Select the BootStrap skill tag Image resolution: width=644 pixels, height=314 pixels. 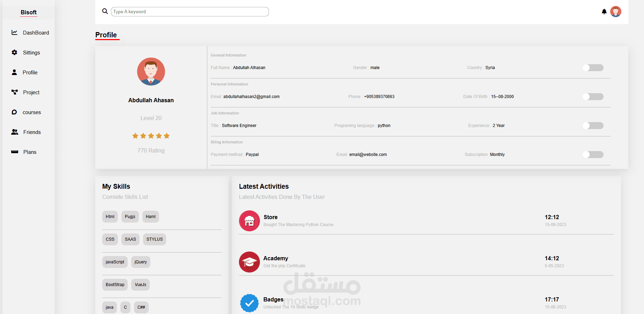click(115, 285)
